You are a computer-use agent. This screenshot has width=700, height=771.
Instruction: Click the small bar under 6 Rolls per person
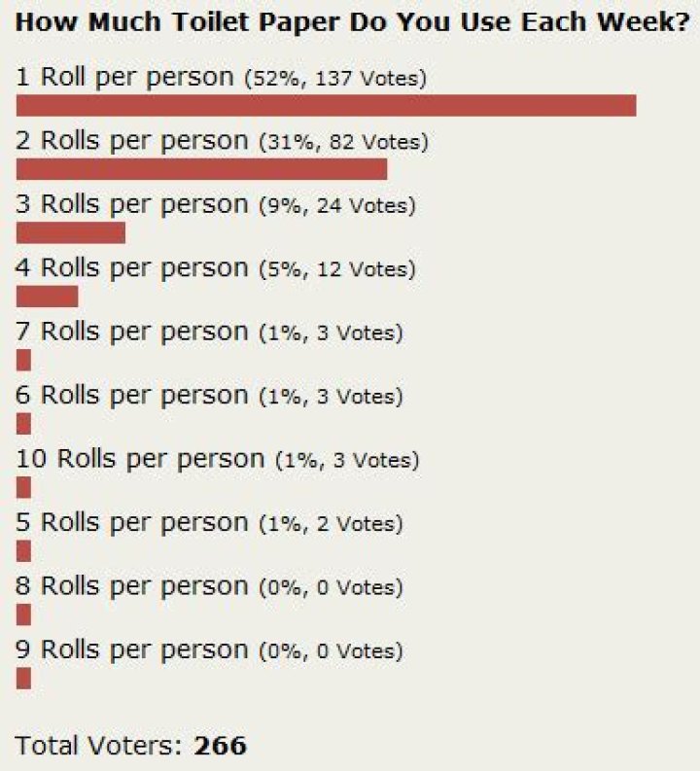pos(23,424)
